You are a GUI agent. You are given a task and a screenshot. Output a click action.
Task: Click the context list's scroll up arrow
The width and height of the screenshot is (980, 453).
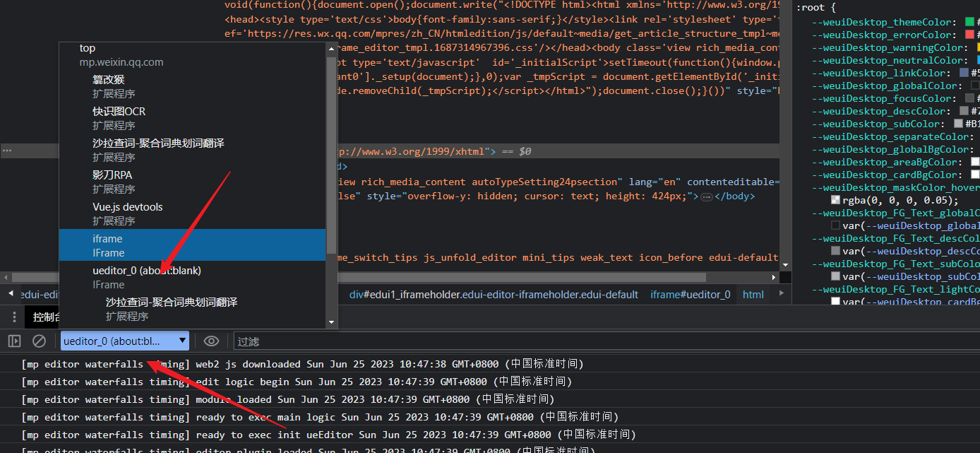click(332, 47)
